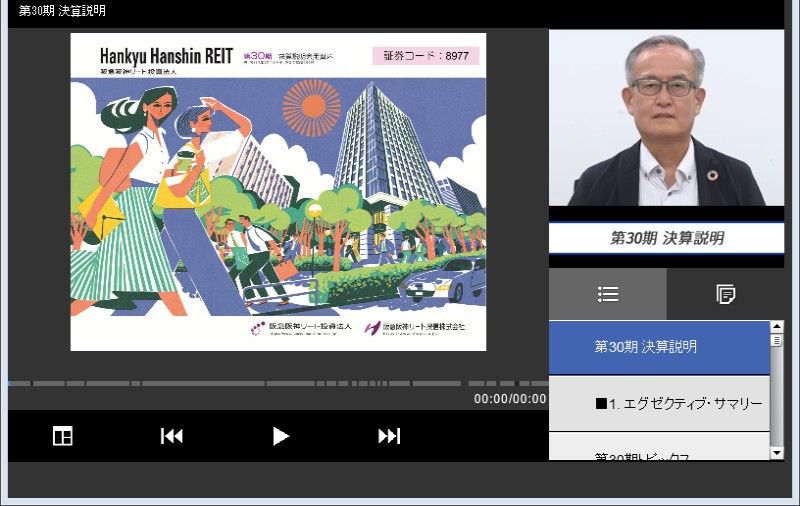Select chapter 1. エグゼクティブ・サマリー
This screenshot has height=506, width=800.
659,404
